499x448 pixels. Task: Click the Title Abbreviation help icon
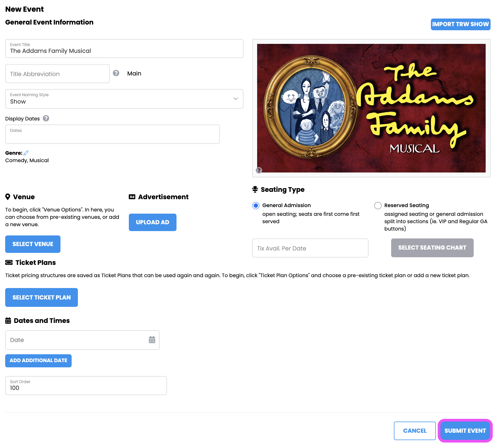coord(116,73)
